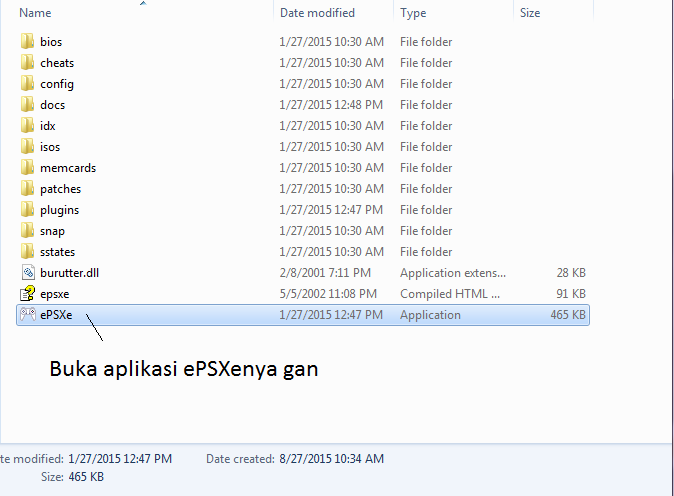
Task: Click the memcards folder icon
Action: 28,168
